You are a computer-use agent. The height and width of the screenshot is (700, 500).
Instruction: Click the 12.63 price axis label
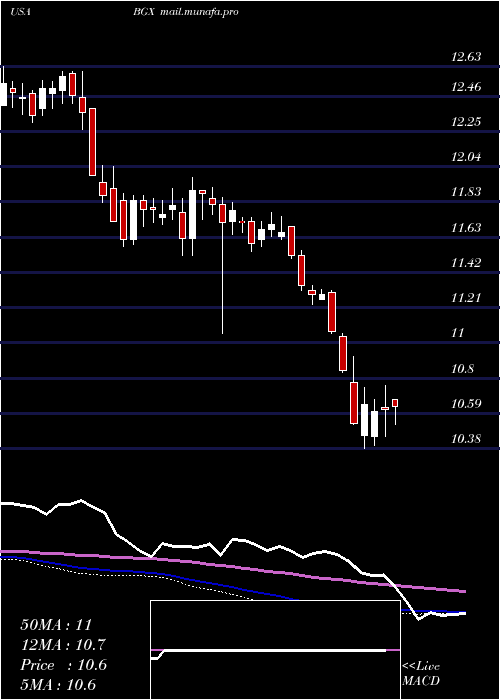pos(466,57)
